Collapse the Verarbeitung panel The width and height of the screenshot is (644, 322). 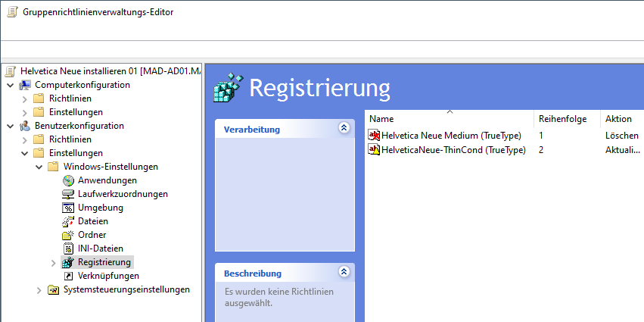pyautogui.click(x=344, y=129)
